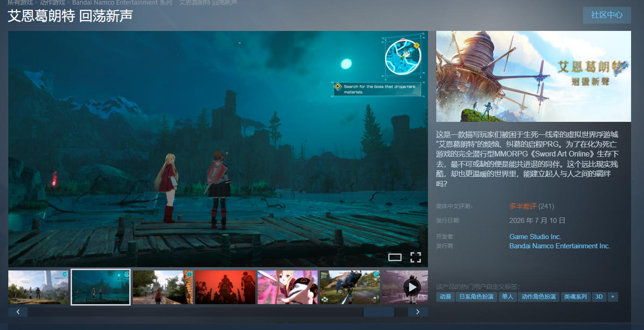
Task: Click the 简体中文评测 label
Action: (x=454, y=206)
